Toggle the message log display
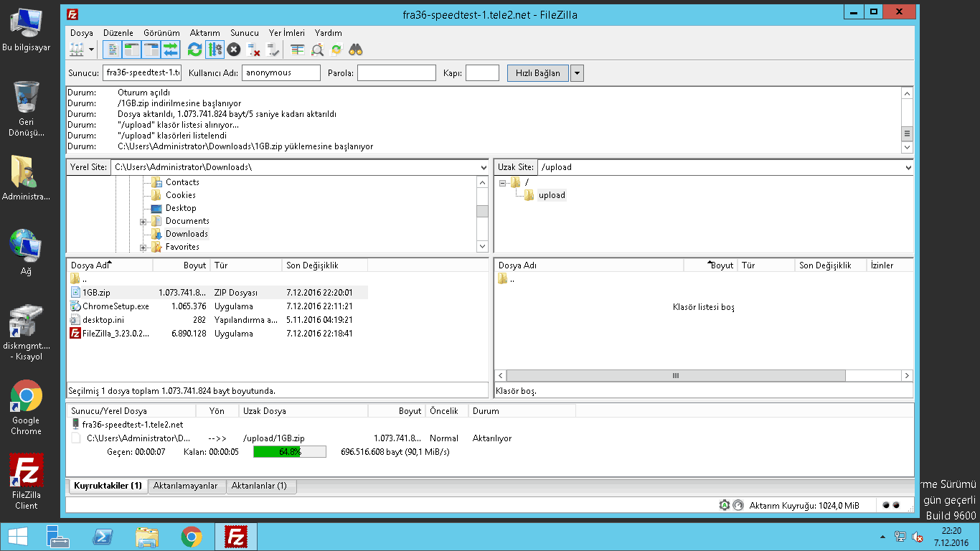Viewport: 980px width, 551px height. (112, 50)
